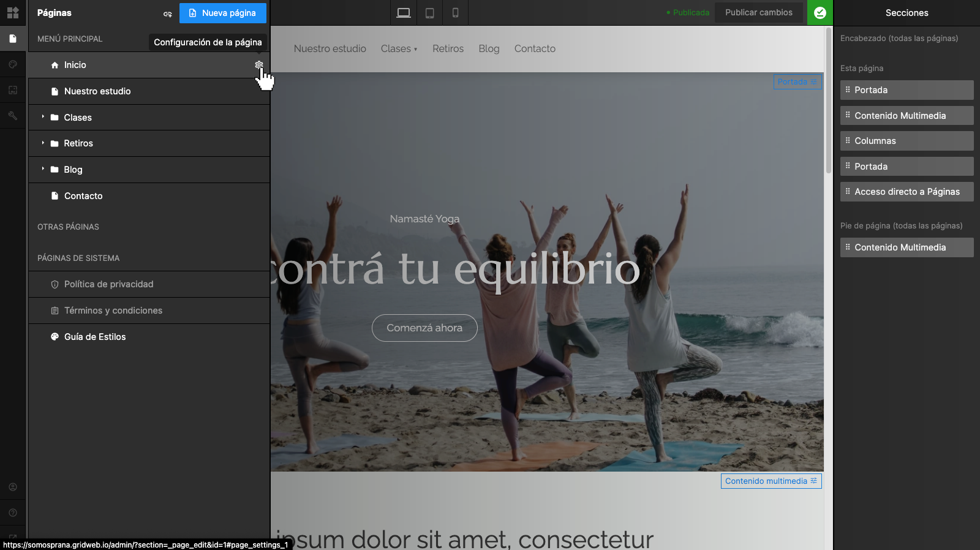
Task: Click the dashboard logo icon in sidebar
Action: click(x=13, y=13)
